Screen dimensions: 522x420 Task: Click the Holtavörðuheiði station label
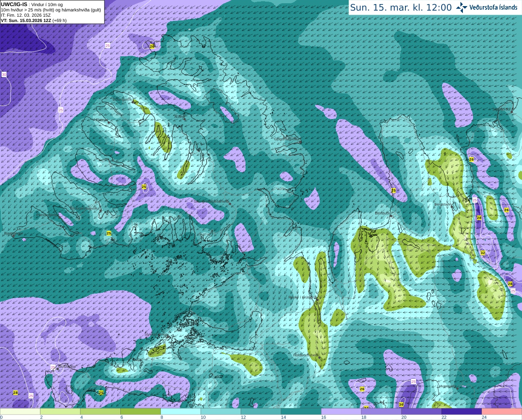pos(305,355)
